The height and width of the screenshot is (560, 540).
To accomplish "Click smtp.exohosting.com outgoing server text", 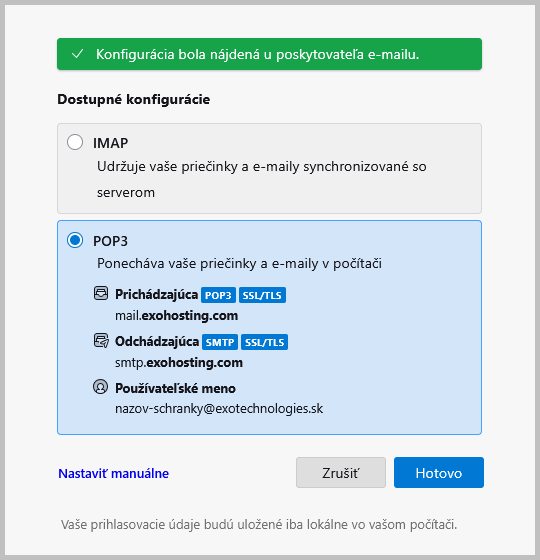I will (x=179, y=363).
